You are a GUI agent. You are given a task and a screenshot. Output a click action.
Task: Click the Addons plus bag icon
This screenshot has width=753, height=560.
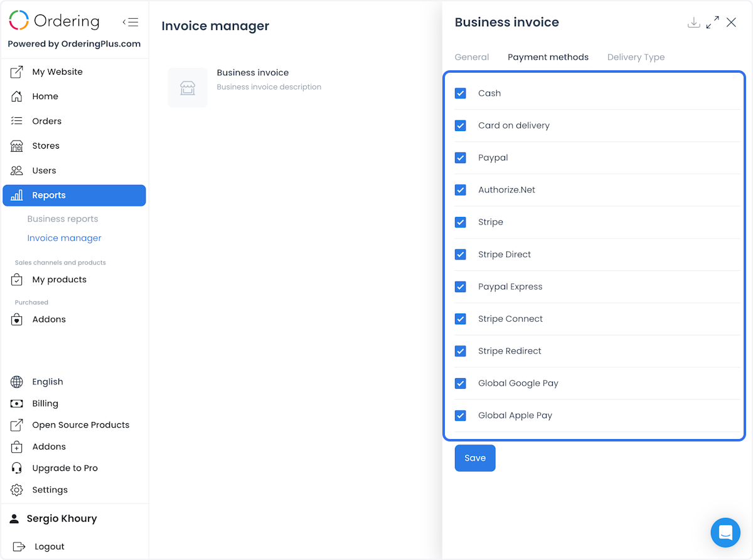(17, 447)
